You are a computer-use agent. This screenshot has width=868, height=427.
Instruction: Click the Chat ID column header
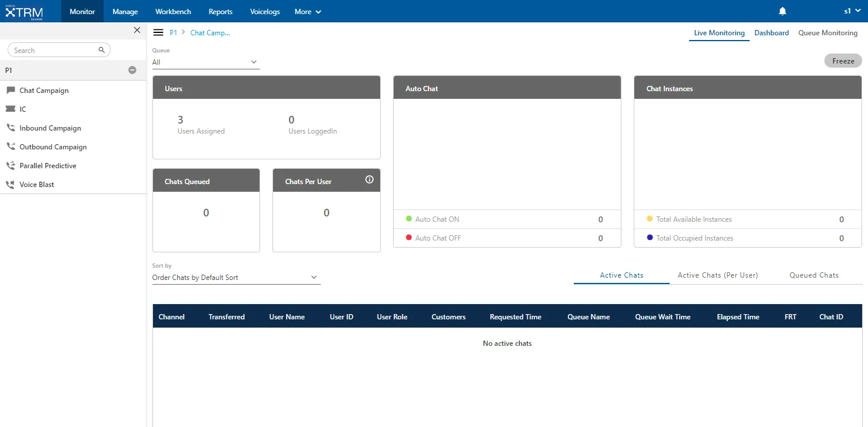coord(831,316)
